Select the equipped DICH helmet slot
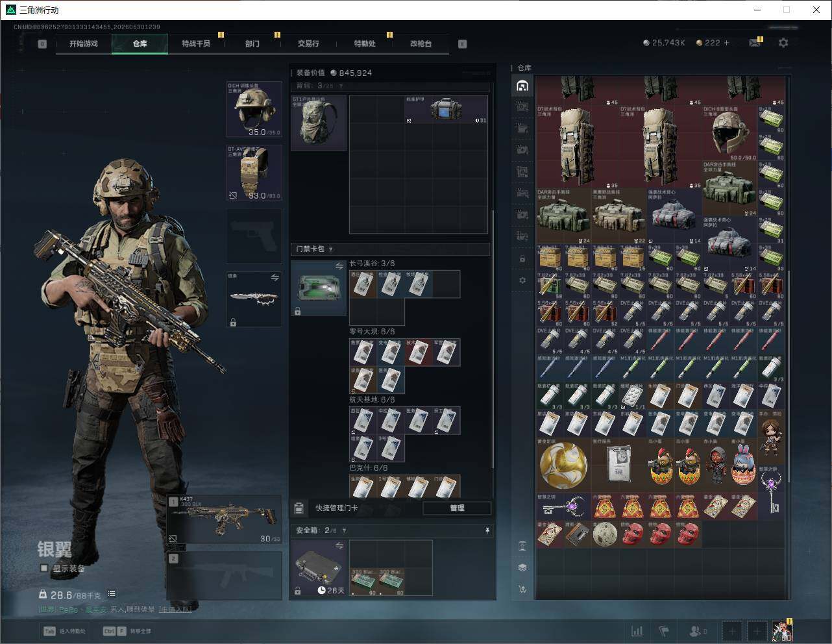Viewport: 832px width, 644px height. click(254, 109)
